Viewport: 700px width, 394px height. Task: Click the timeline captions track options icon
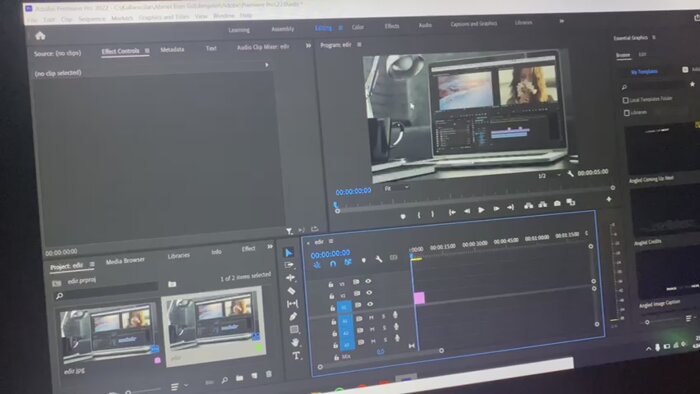click(393, 257)
